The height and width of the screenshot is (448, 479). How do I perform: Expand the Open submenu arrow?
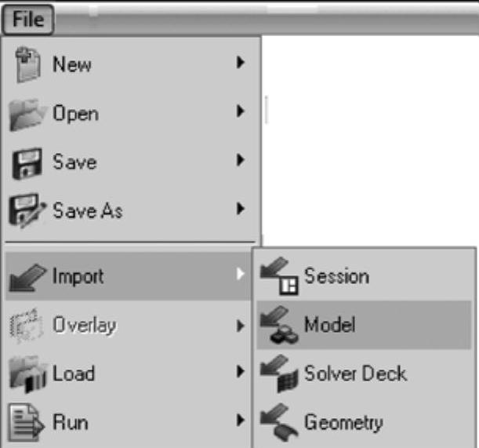point(241,111)
